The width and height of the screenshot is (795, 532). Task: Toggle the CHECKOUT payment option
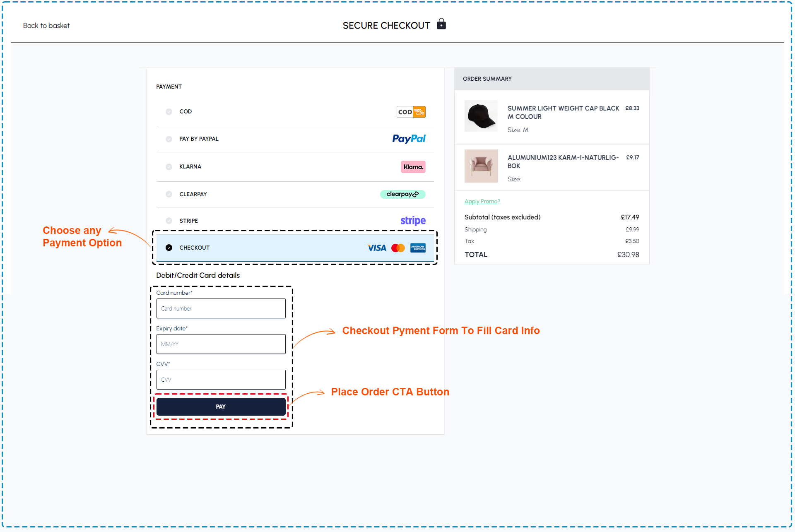click(169, 247)
